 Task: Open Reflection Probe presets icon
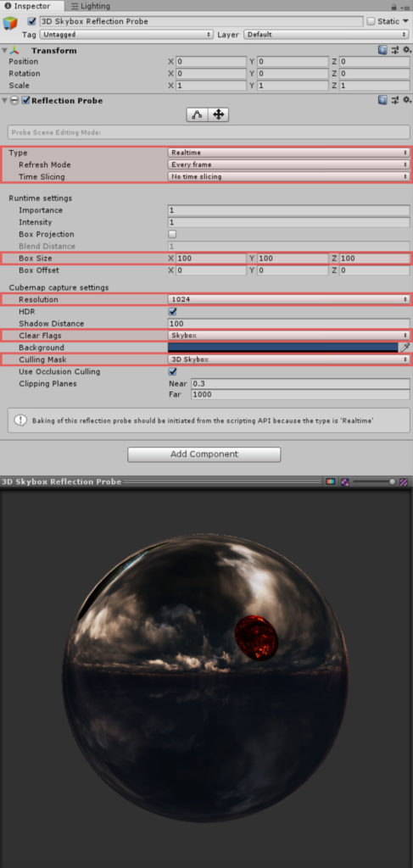click(x=394, y=100)
